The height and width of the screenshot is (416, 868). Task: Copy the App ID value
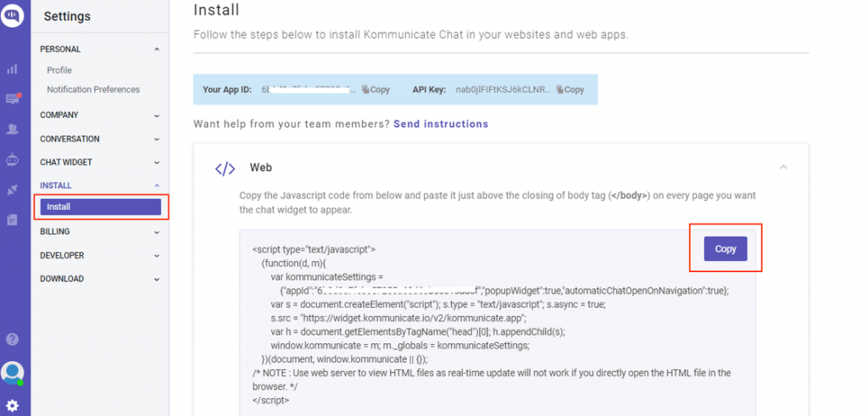click(x=376, y=90)
